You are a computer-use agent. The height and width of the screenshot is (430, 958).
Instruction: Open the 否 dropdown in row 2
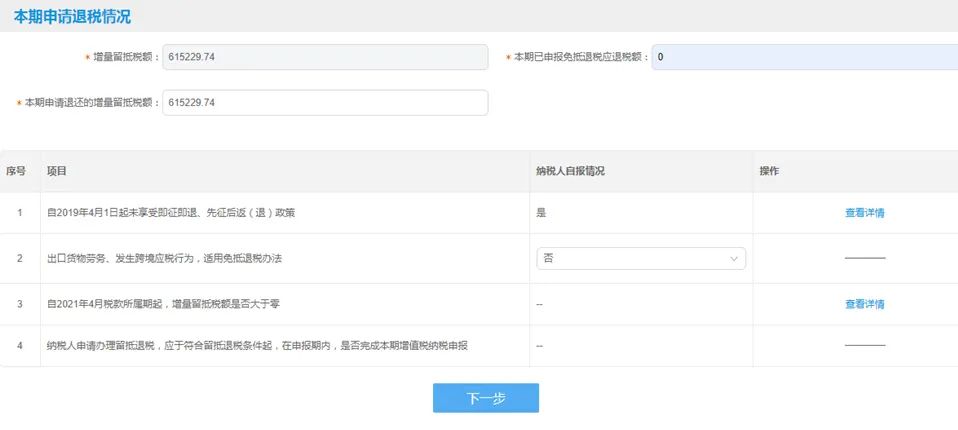pos(641,258)
